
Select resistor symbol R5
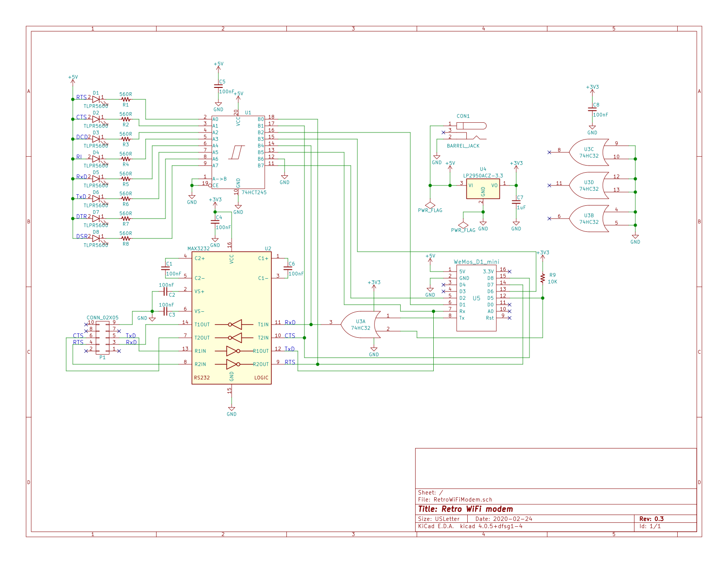pyautogui.click(x=126, y=179)
